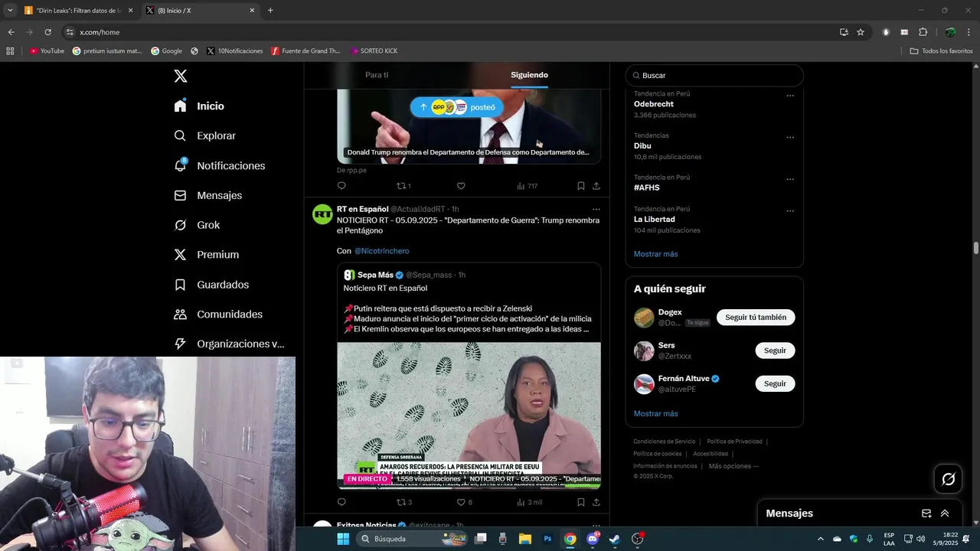Open Premium in sidebar
Viewport: 980px width, 551px height.
207,255
